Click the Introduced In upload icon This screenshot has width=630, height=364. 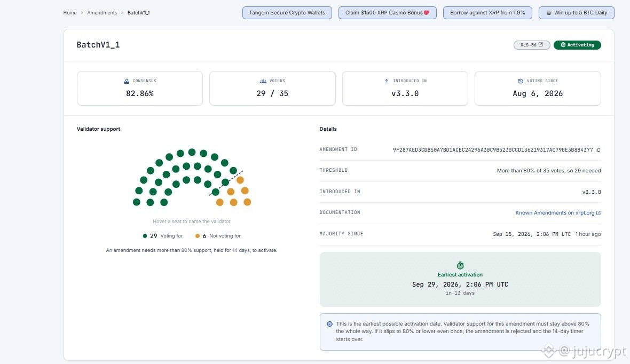coord(387,81)
